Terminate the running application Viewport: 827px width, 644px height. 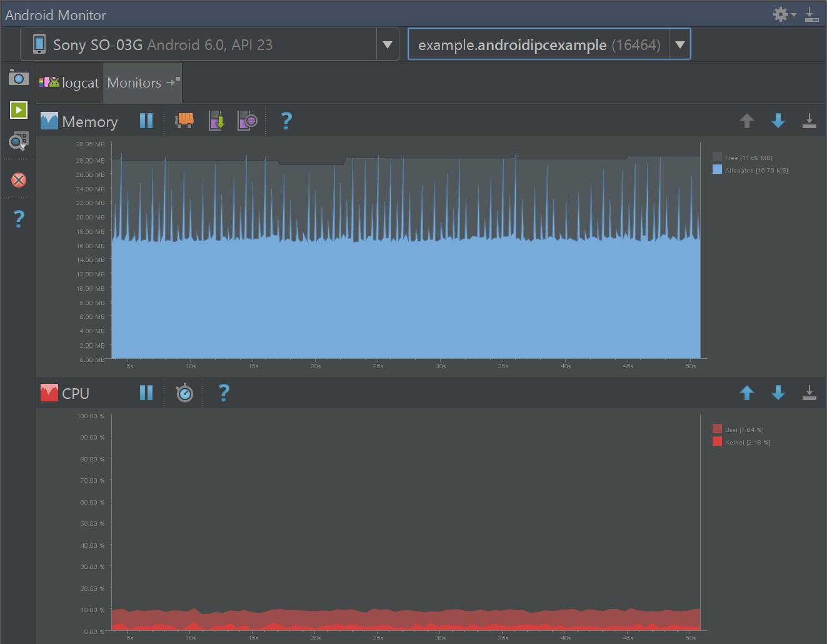click(x=18, y=180)
